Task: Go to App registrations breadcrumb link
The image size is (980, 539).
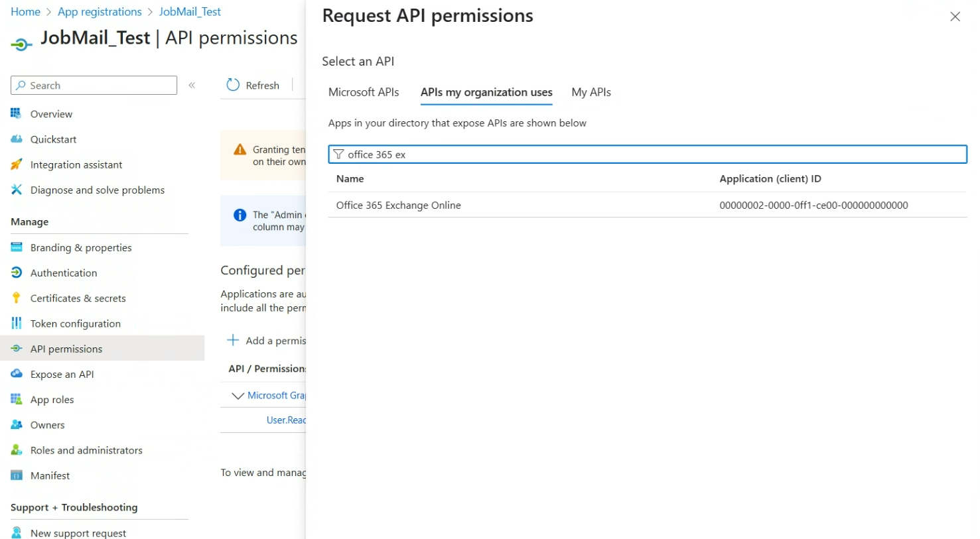Action: pos(100,12)
